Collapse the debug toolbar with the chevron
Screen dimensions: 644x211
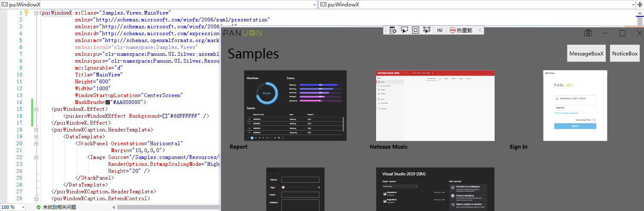click(480, 30)
